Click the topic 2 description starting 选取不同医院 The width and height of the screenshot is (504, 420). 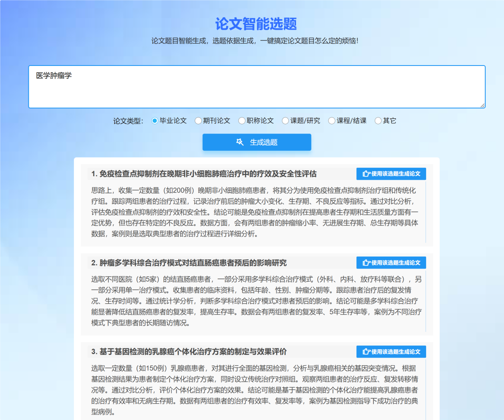pos(256,301)
